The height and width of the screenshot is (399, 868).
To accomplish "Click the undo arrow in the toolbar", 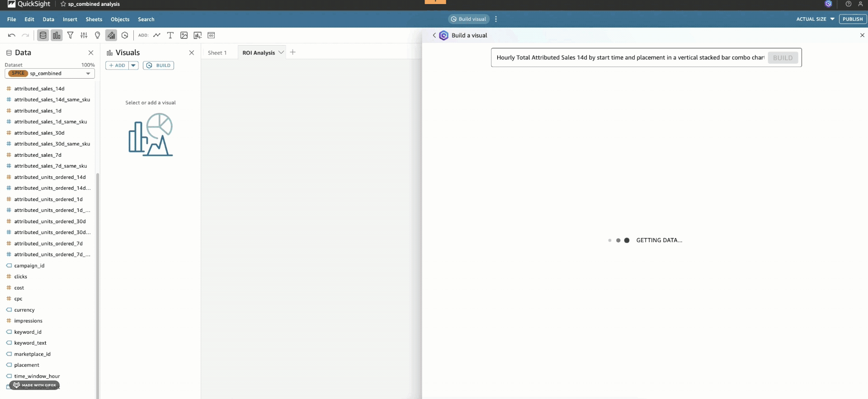I will pos(12,35).
